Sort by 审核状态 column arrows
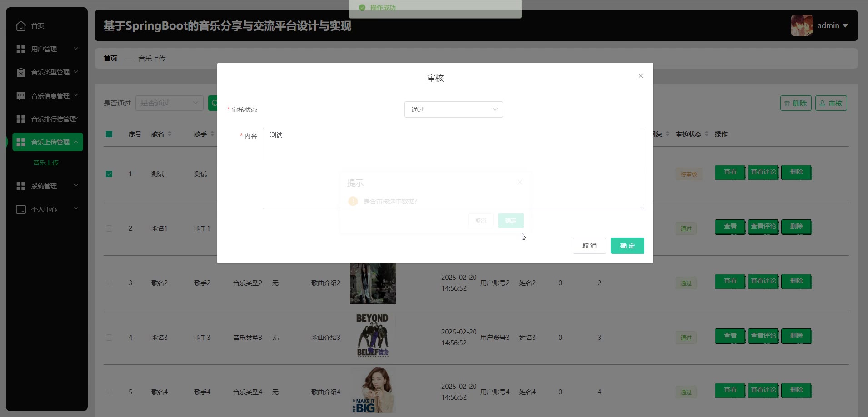This screenshot has height=417, width=868. point(707,134)
